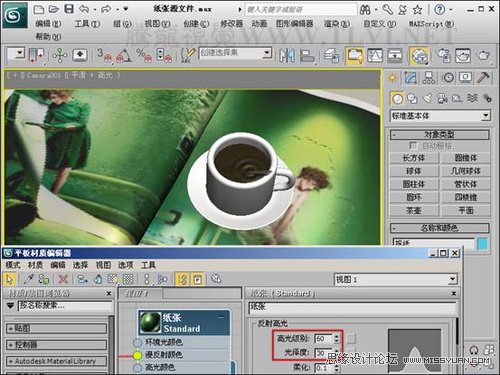Open the 修改器 menu
Screen dimensions: 500x375
(232, 24)
